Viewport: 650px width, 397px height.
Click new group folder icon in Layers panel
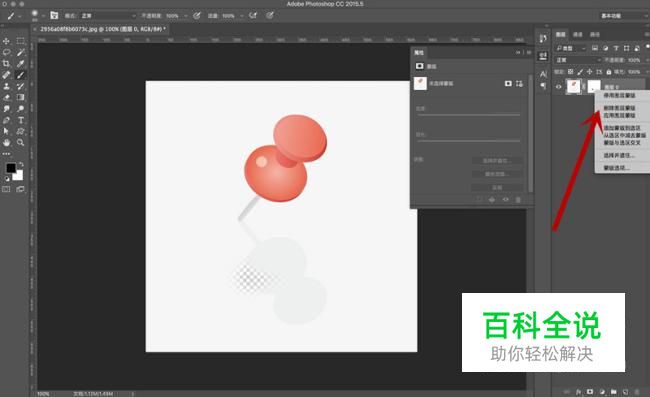[614, 392]
